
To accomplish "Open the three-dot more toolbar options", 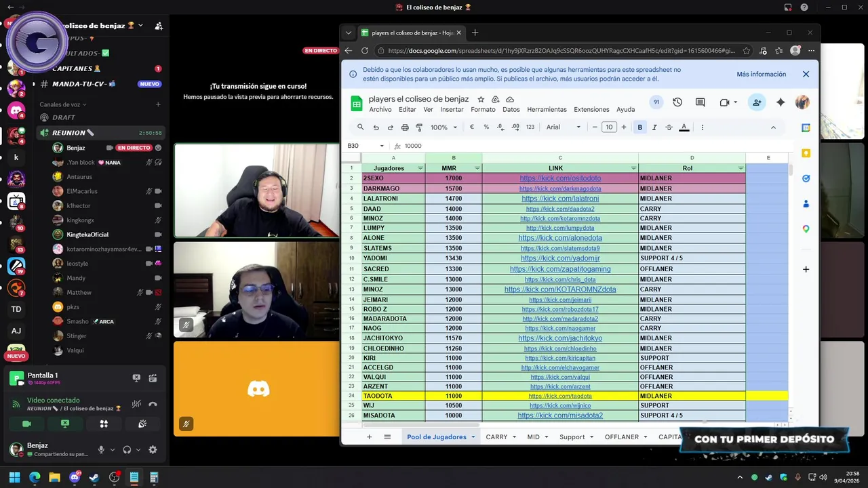I will 703,127.
